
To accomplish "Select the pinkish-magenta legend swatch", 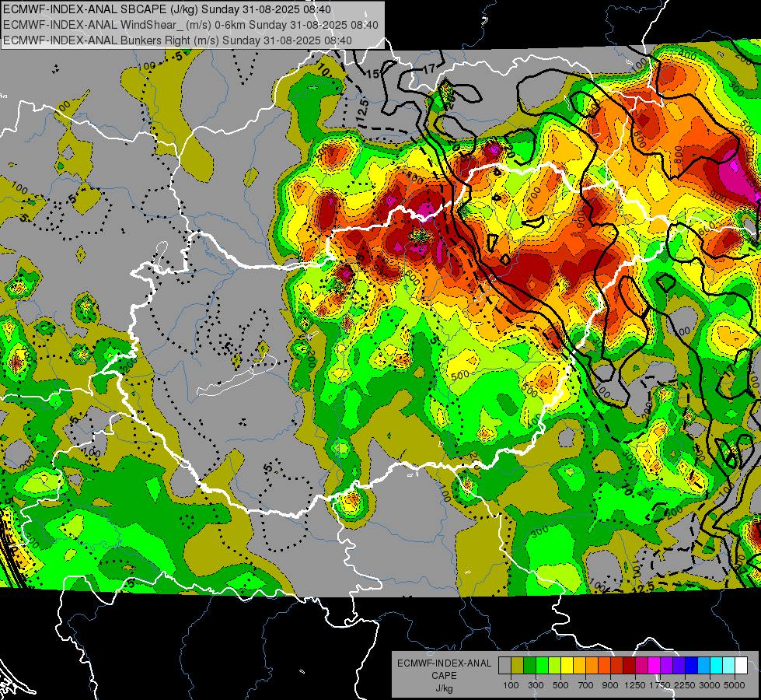I will click(x=641, y=665).
